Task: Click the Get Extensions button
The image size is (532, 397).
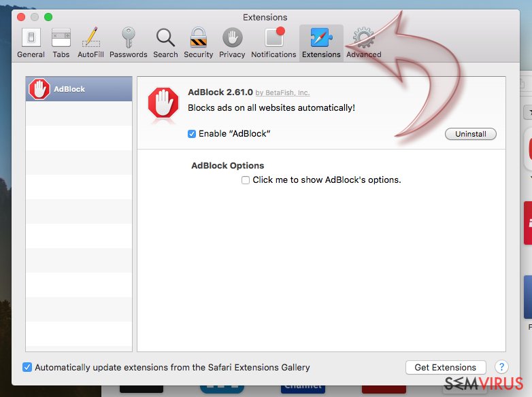Action: (446, 367)
